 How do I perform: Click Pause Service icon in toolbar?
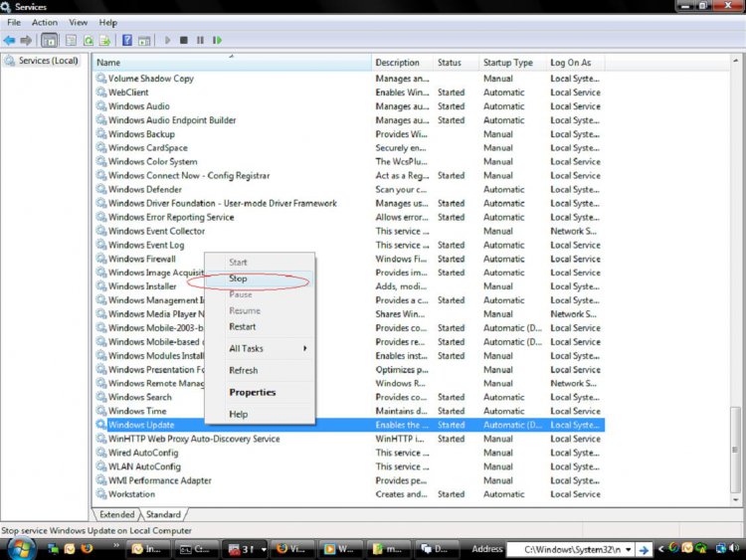(x=200, y=41)
